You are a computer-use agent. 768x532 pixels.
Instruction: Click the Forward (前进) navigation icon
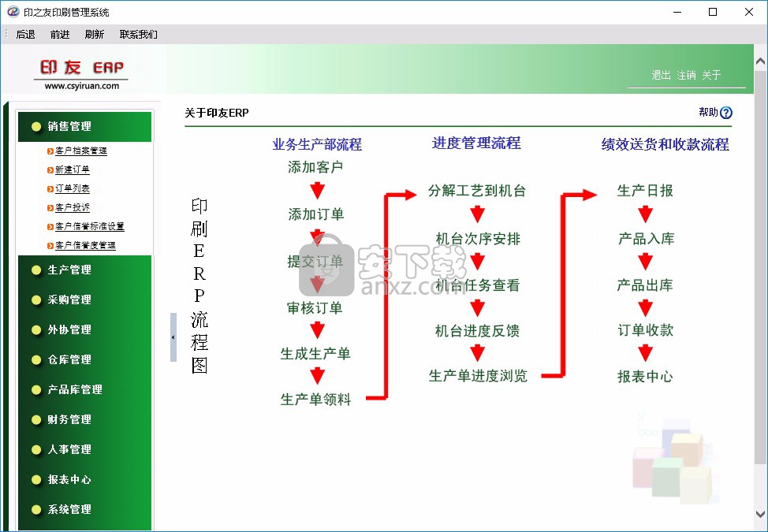click(60, 34)
